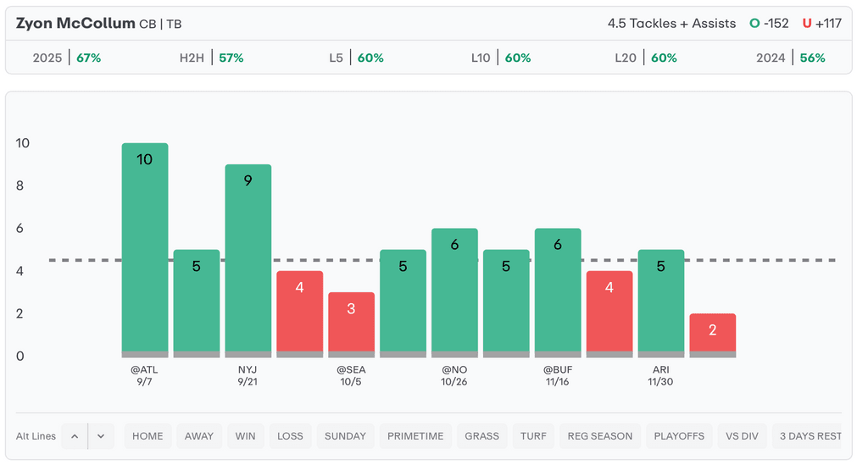Click the 9-tackle bar for NYJ 9/21
Viewport: 868px width, 465px height.
[248, 260]
